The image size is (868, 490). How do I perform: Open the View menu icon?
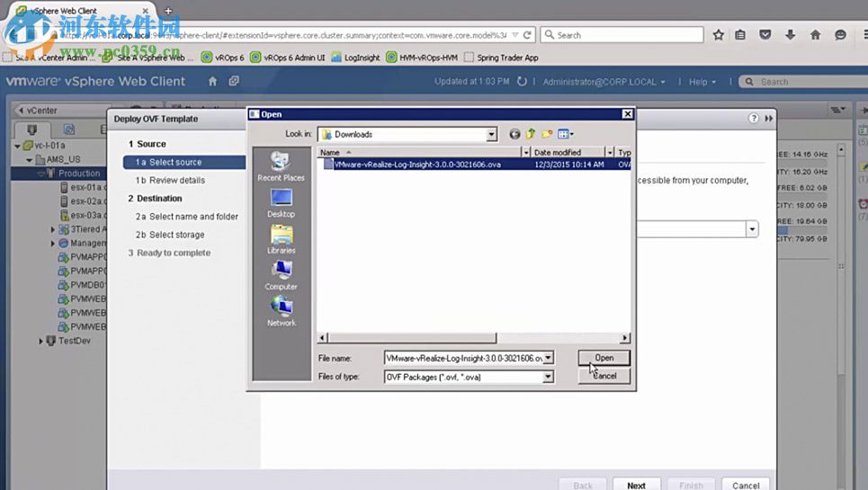(565, 134)
